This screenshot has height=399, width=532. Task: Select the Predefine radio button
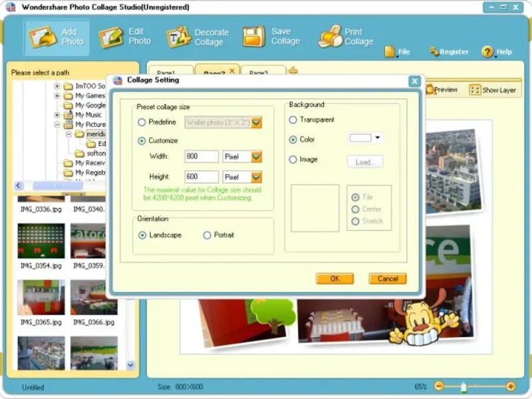pyautogui.click(x=142, y=122)
